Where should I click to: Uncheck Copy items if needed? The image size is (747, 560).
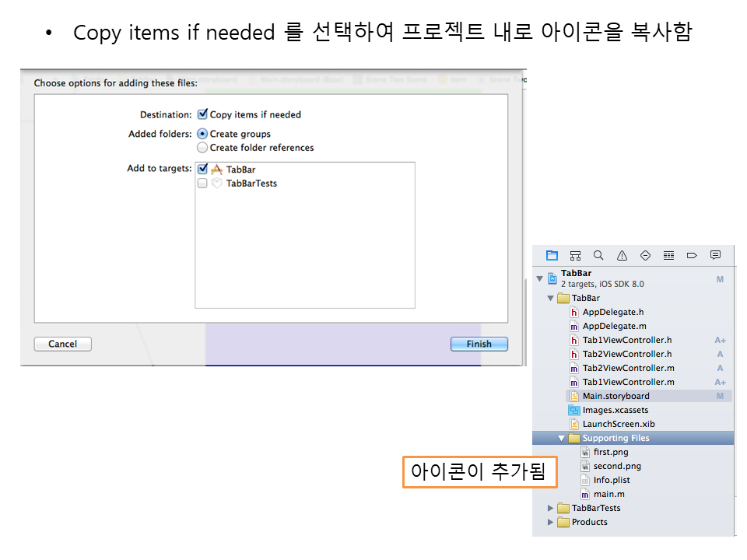point(203,114)
